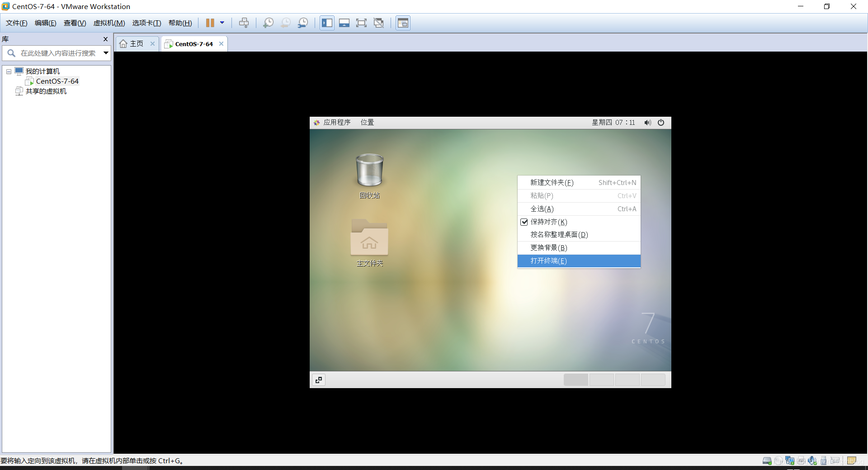Screen dimensions: 868x470
Task: Toggle the library sidebar view icon
Action: click(327, 23)
